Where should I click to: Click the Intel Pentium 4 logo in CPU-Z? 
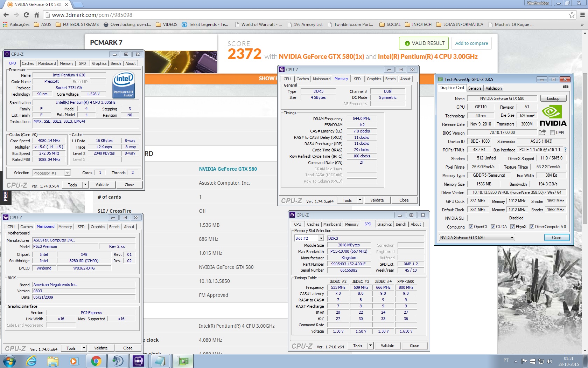124,85
